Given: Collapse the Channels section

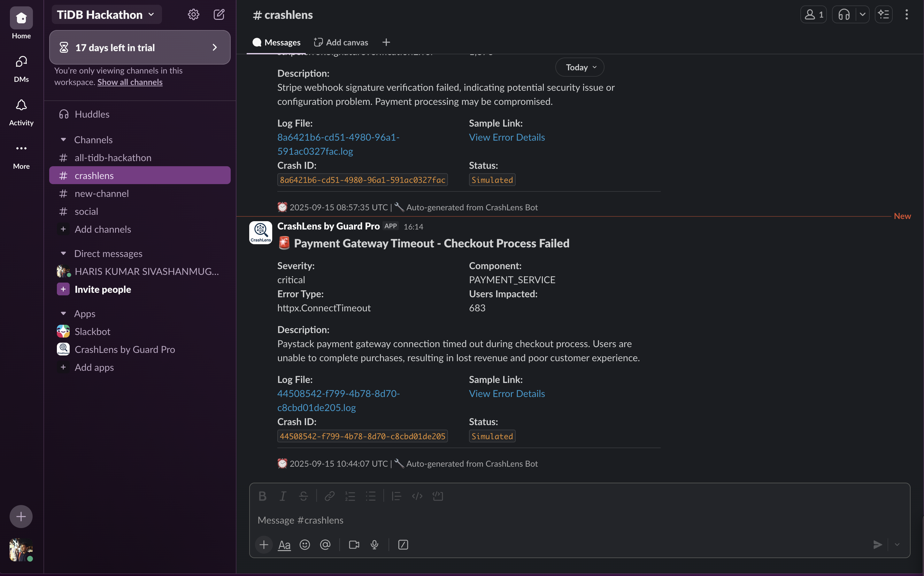Looking at the screenshot, I should 64,140.
